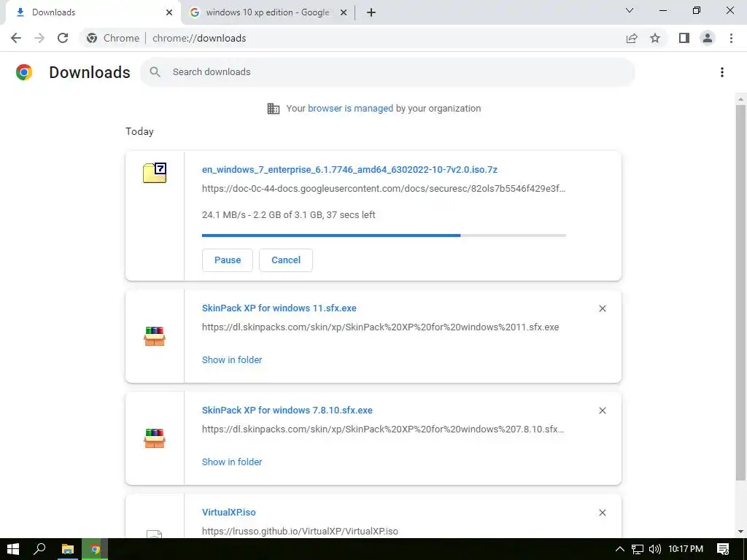Image resolution: width=747 pixels, height=560 pixels.
Task: Open the notification center icon
Action: (x=723, y=549)
